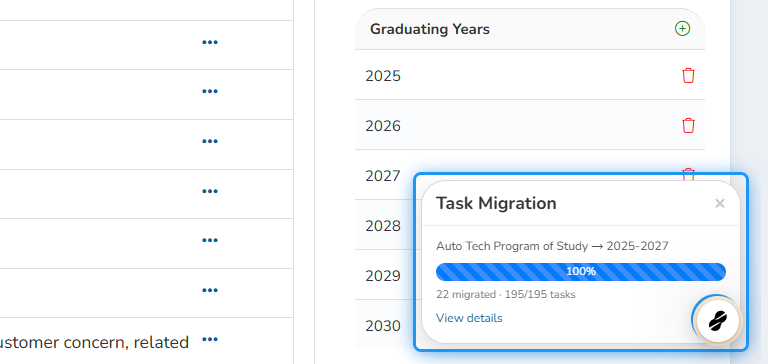Image resolution: width=768 pixels, height=364 pixels.
Task: Open the second row's three-dot menu
Action: pyautogui.click(x=210, y=92)
